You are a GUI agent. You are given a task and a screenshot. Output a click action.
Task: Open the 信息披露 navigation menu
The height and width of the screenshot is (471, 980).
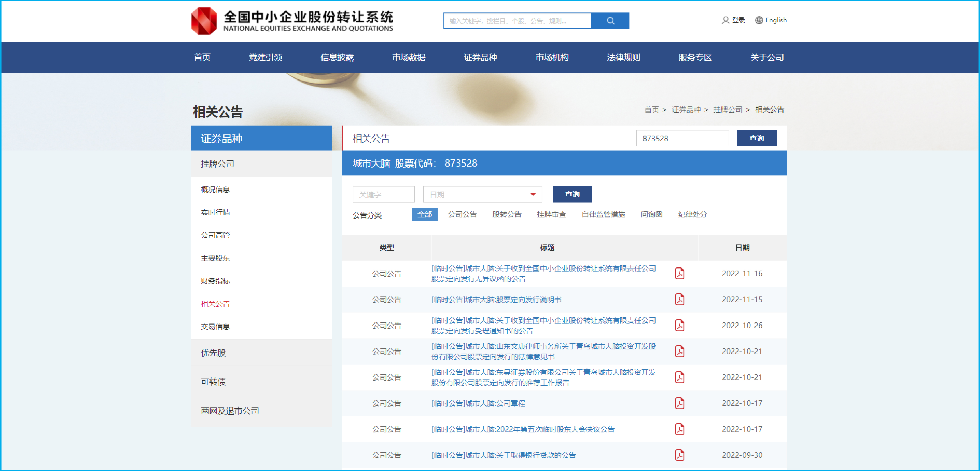coord(337,57)
